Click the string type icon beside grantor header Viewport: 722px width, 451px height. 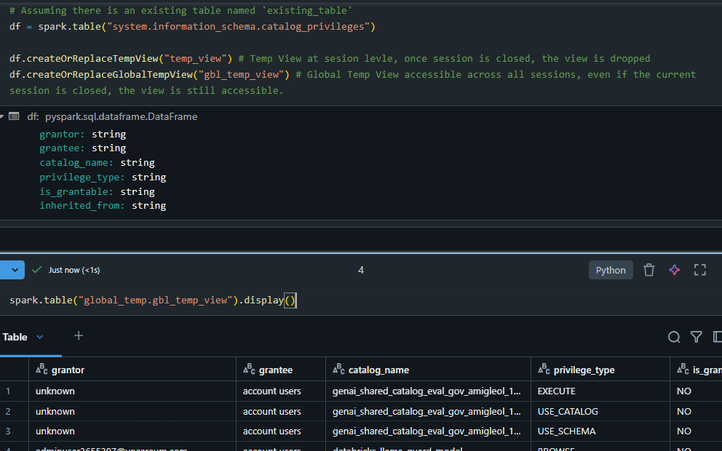pos(42,370)
